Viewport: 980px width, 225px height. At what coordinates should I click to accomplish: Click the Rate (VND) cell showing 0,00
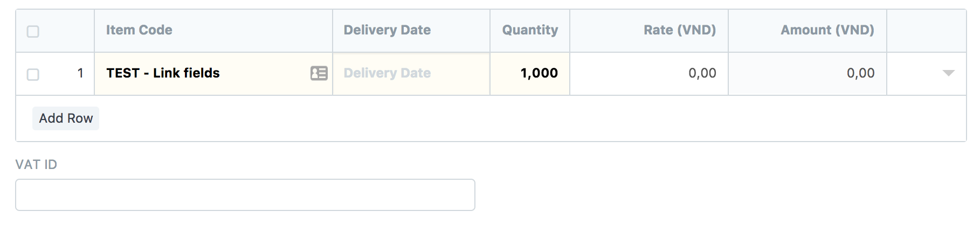pyautogui.click(x=649, y=74)
